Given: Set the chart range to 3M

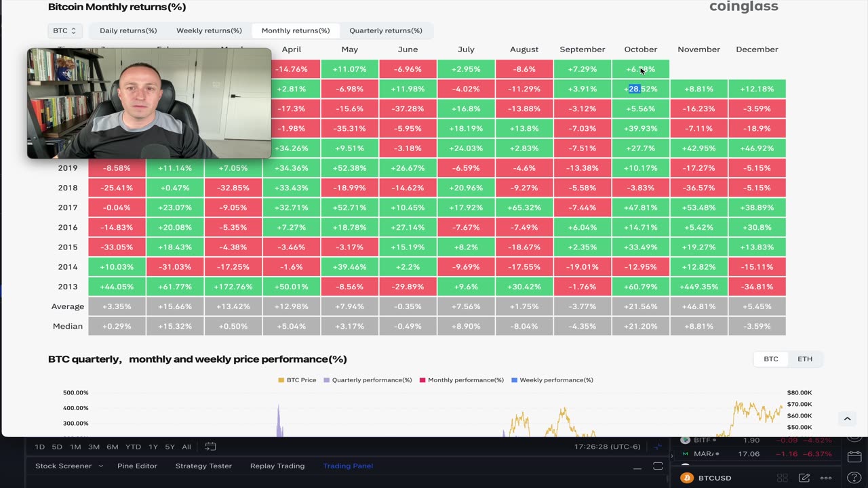Looking at the screenshot, I should coord(94,447).
